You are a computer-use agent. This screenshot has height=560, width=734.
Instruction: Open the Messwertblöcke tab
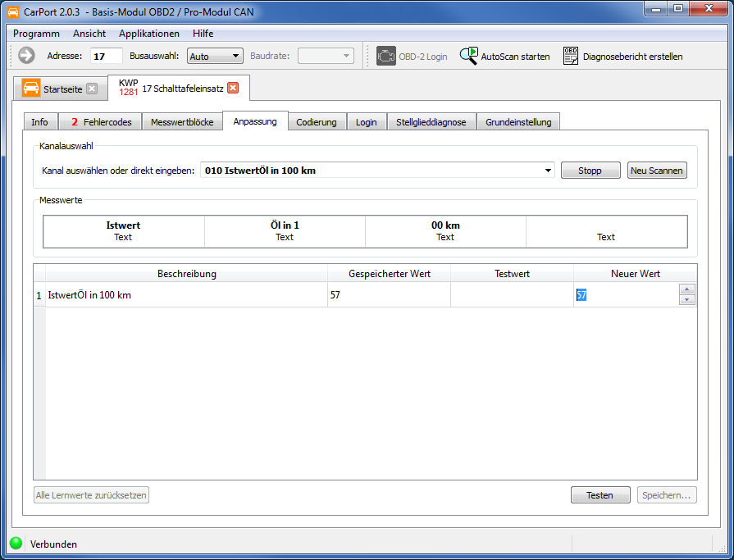point(182,122)
